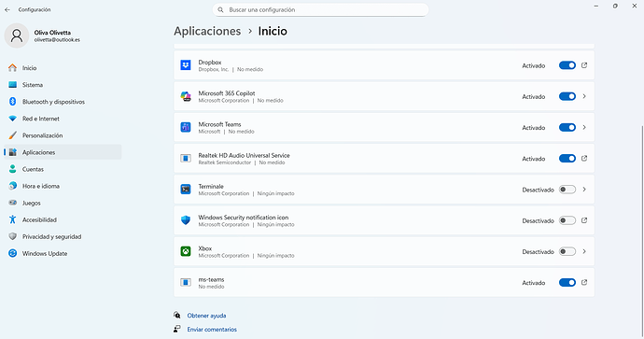Image resolution: width=644 pixels, height=339 pixels.
Task: Enable Windows Security notification icon toggle
Action: [x=567, y=220]
